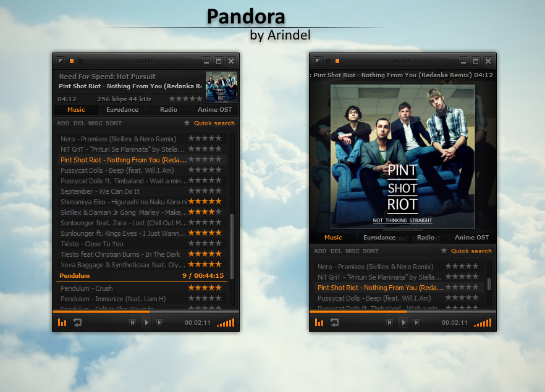Image resolution: width=545 pixels, height=392 pixels.
Task: Skip to previous track in small-cover player
Action: [x=132, y=323]
